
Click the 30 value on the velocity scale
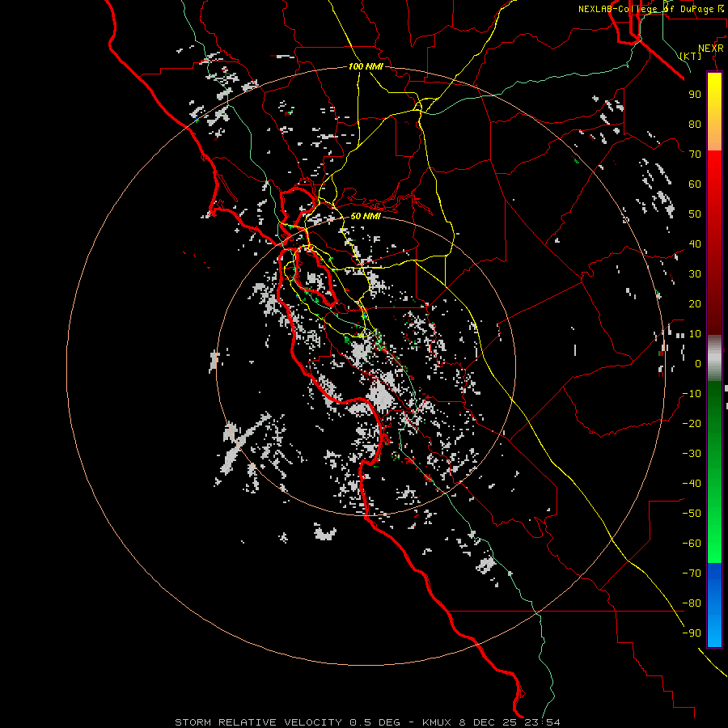pos(695,274)
